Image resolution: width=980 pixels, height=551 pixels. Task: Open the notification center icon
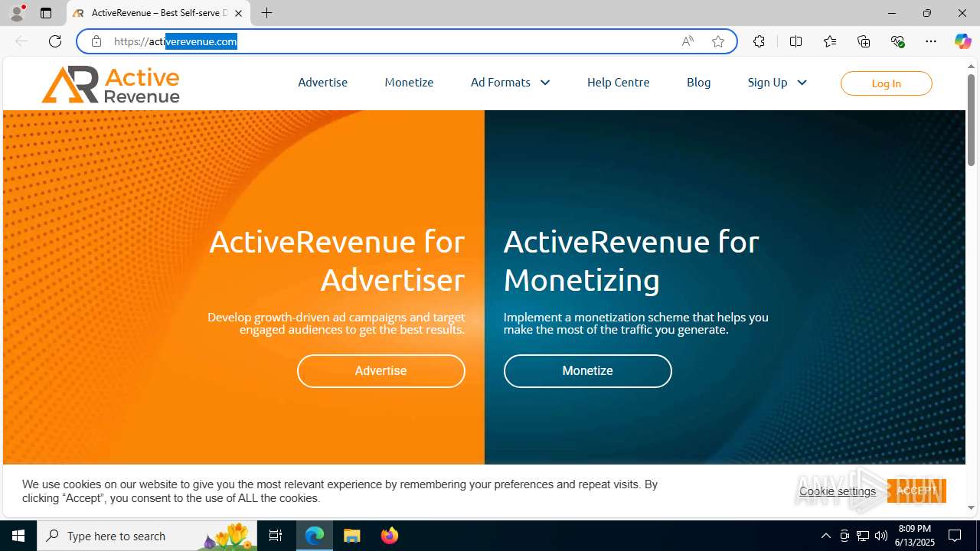click(x=955, y=536)
